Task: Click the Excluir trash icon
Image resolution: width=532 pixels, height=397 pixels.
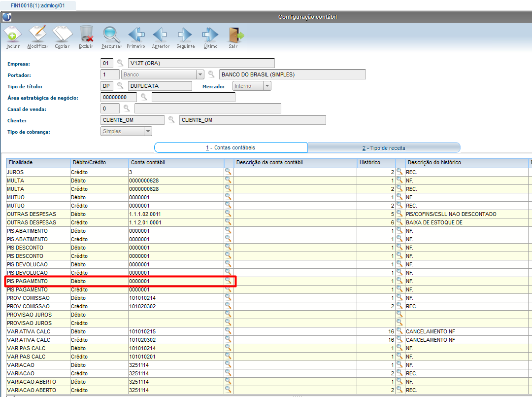Action: pyautogui.click(x=86, y=34)
